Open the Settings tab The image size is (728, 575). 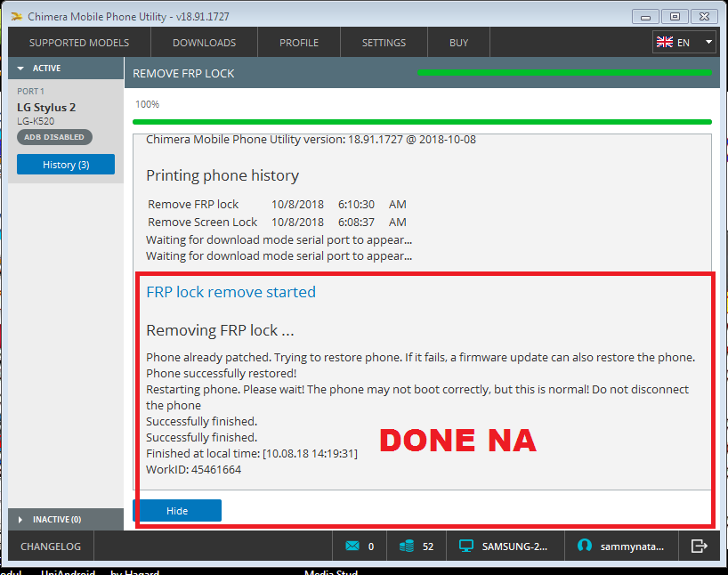pos(384,43)
